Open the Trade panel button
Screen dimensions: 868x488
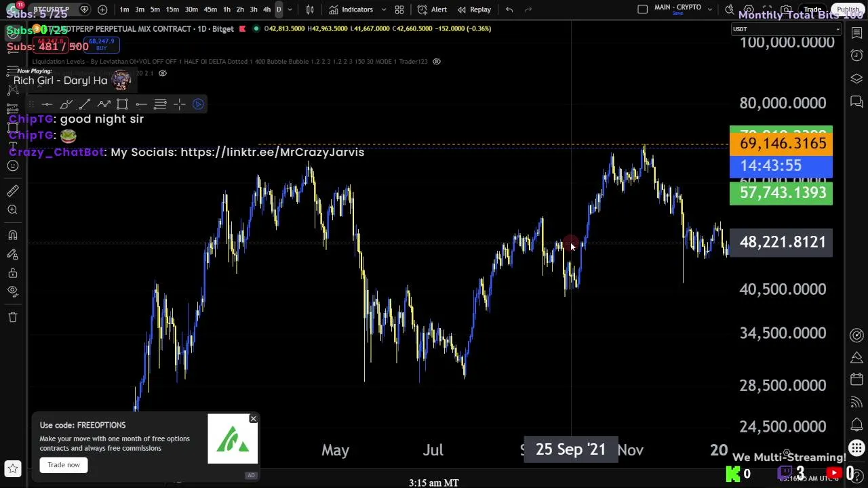coord(812,9)
